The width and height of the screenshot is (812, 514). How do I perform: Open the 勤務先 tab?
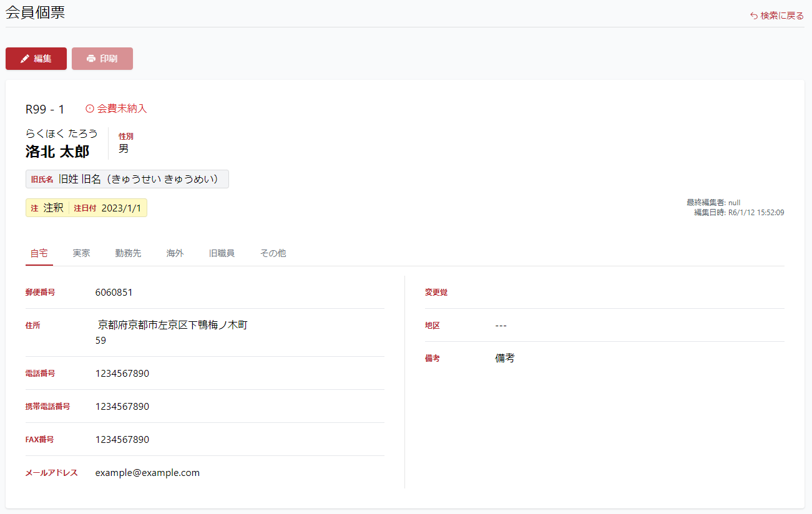128,253
